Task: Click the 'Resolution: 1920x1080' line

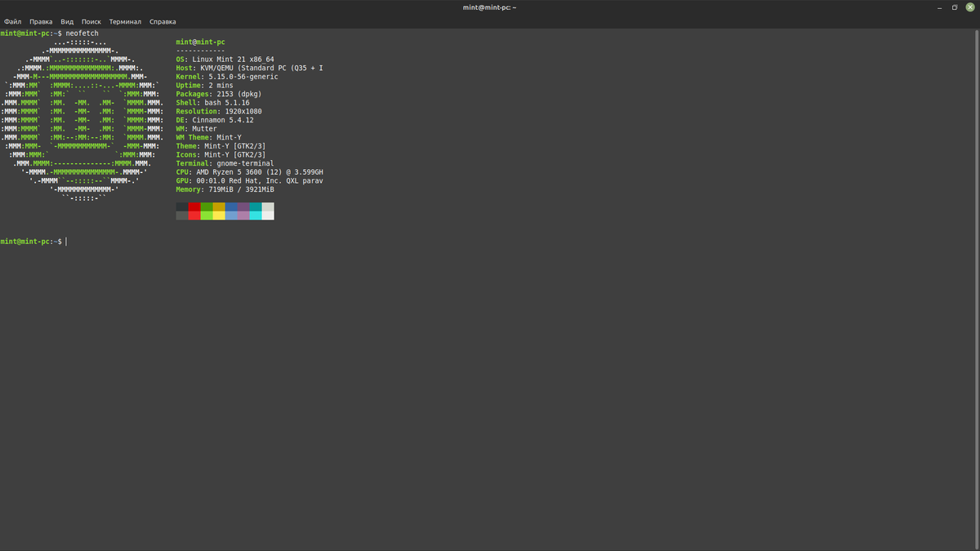Action: [219, 111]
